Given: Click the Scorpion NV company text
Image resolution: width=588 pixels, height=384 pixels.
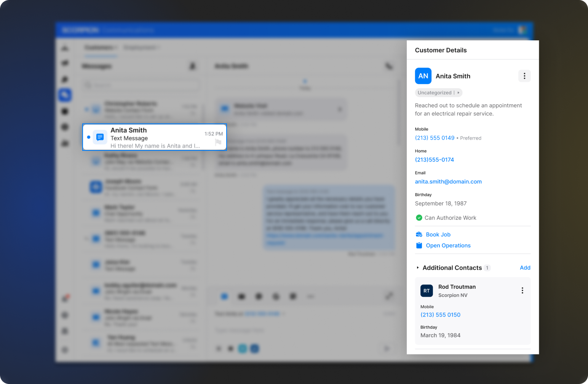Looking at the screenshot, I should click(453, 295).
